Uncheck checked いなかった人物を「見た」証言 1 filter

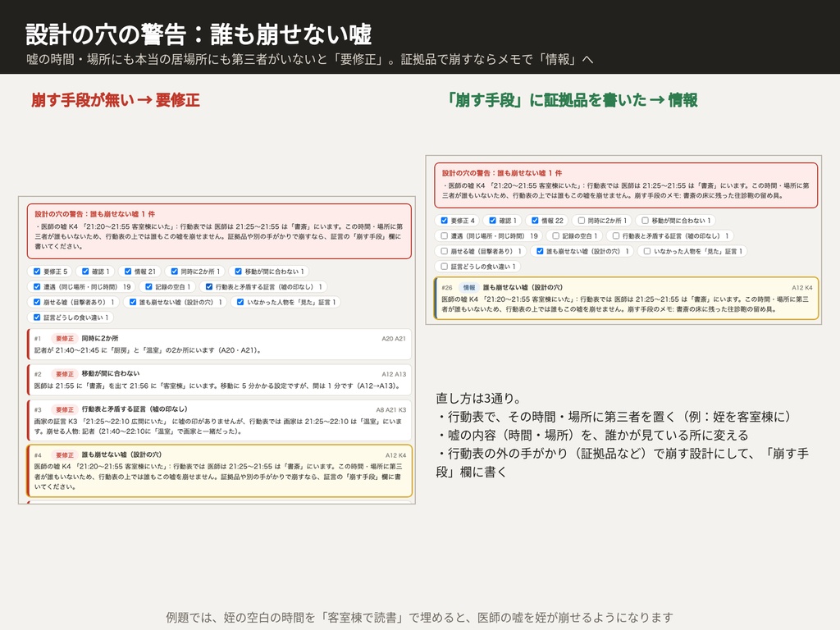[240, 302]
